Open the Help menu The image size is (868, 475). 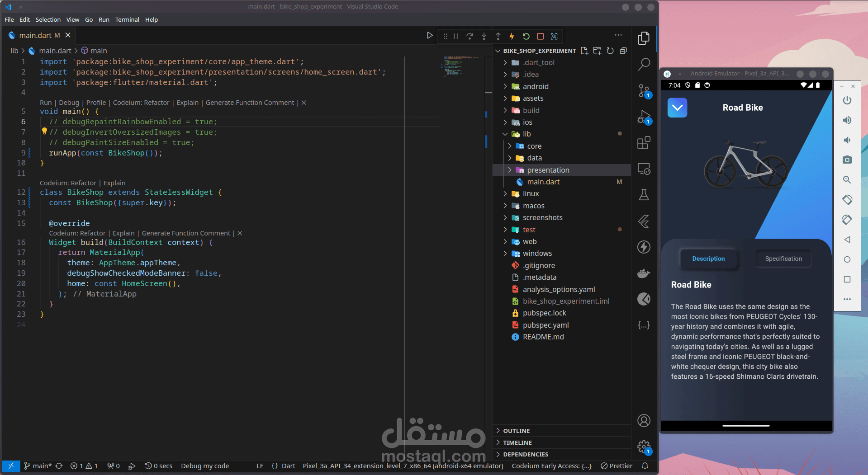[x=152, y=19]
